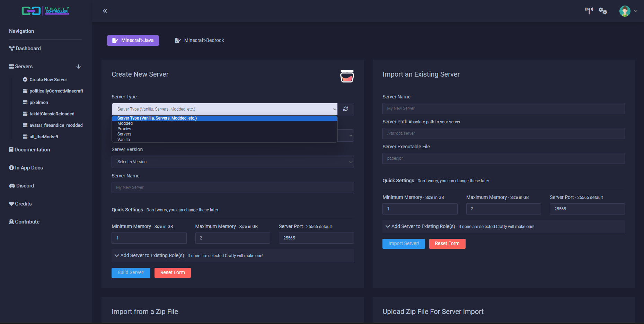The image size is (644, 324).
Task: Open pixelmon server
Action: pos(35,102)
